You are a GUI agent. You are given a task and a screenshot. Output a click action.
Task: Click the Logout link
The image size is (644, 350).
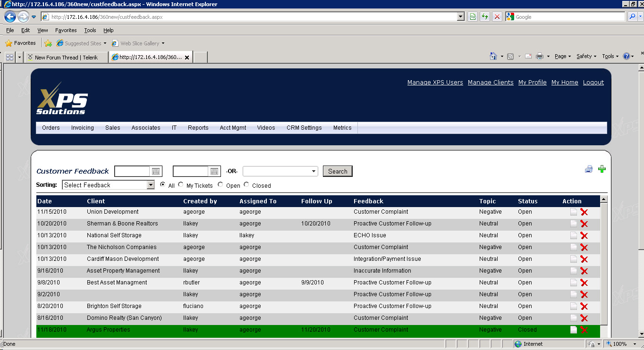pyautogui.click(x=593, y=83)
